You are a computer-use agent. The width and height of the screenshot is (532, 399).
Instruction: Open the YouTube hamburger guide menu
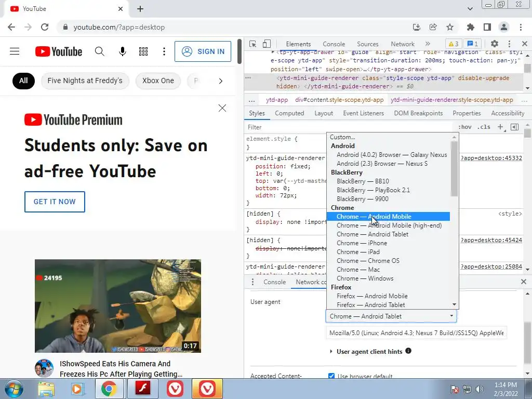coord(15,51)
